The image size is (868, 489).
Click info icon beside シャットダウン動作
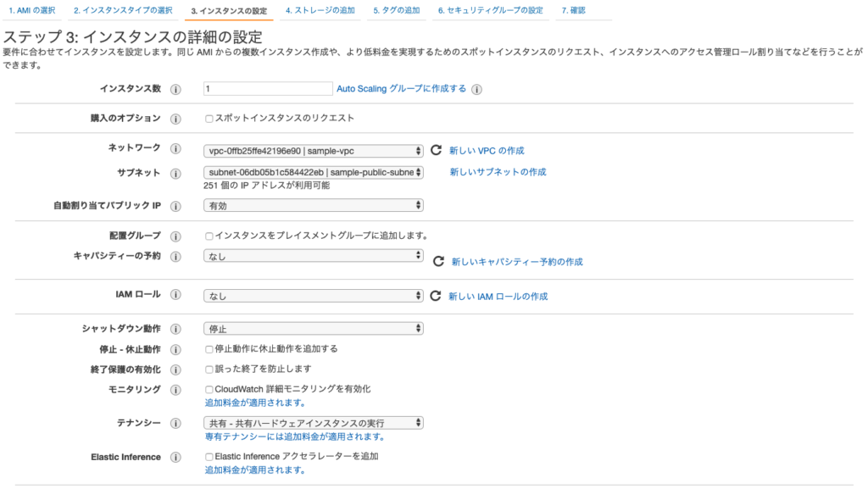175,329
